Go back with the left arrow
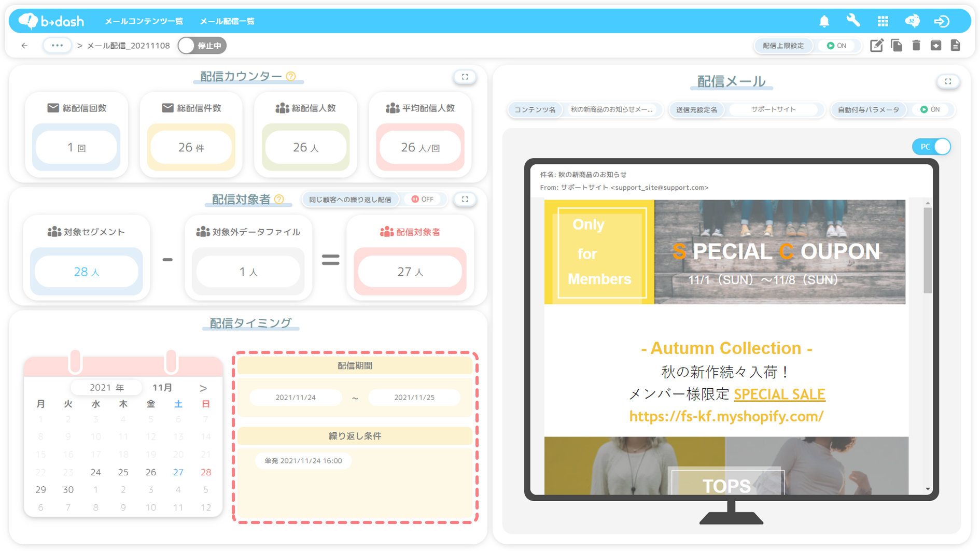This screenshot has width=980, height=551. [x=24, y=46]
